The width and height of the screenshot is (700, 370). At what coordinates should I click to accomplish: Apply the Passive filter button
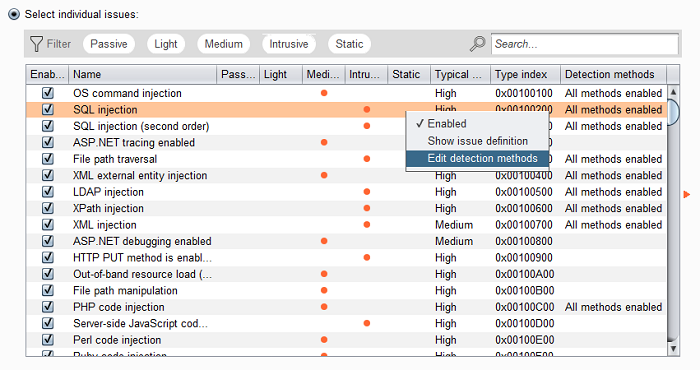(x=109, y=44)
